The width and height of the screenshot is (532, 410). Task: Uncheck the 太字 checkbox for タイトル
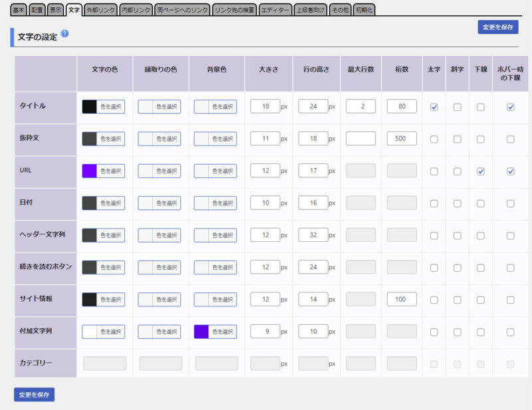434,107
